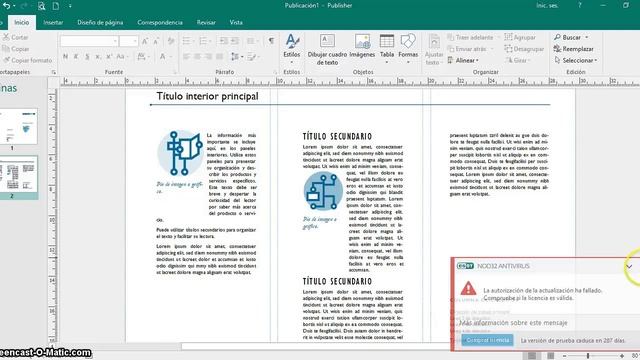Screen dimensions: 640x360
Task: Open the Diseño de página tab
Action: pyautogui.click(x=100, y=22)
